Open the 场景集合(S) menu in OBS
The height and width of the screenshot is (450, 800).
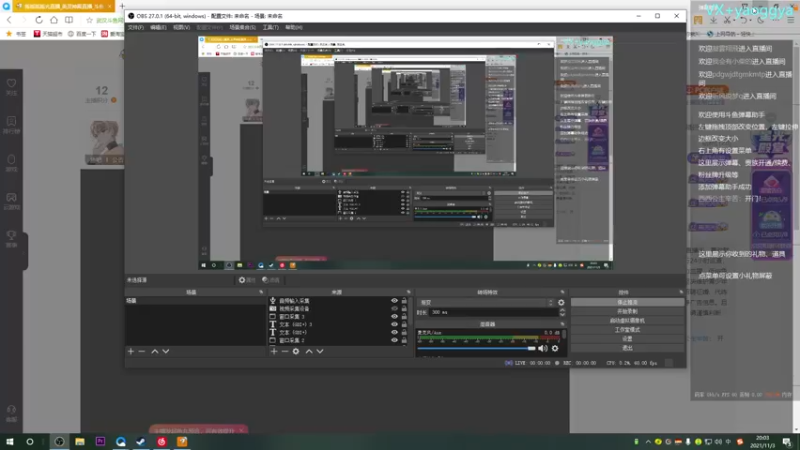point(242,28)
